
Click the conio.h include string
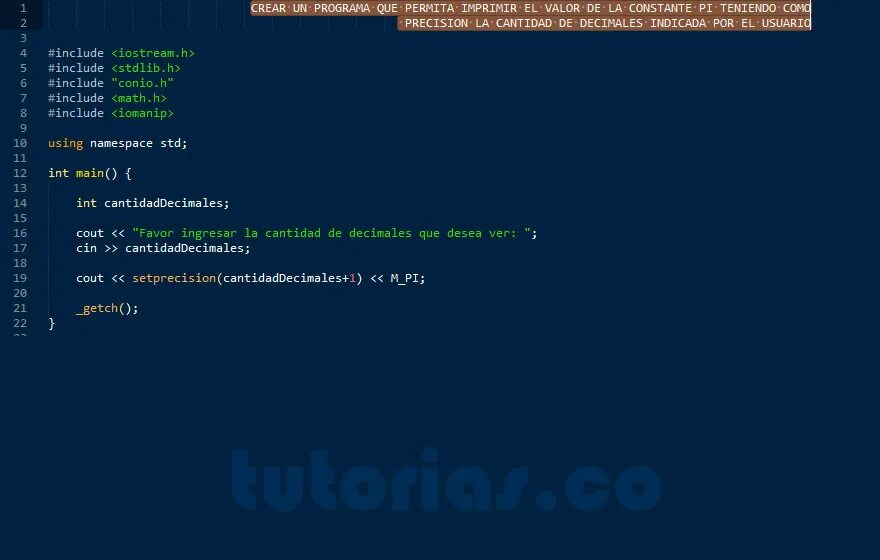143,83
